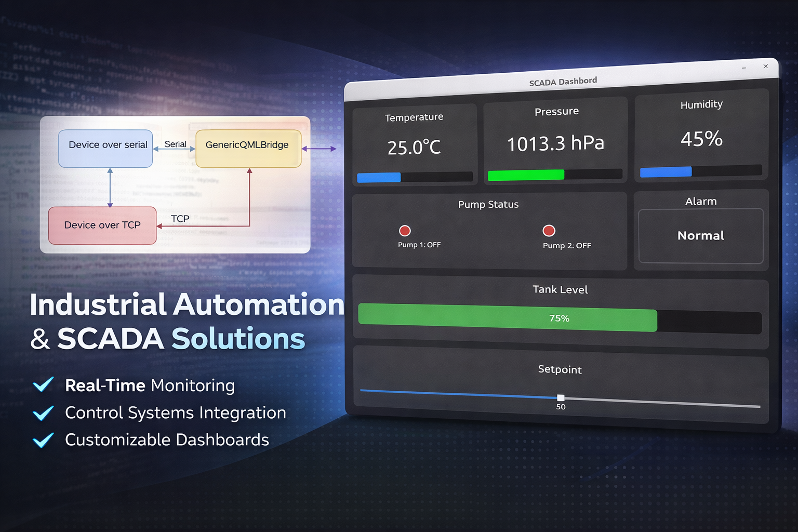Toggle Pump 1 via its OFF label
Screen dimensions: 798x532
pyautogui.click(x=419, y=245)
